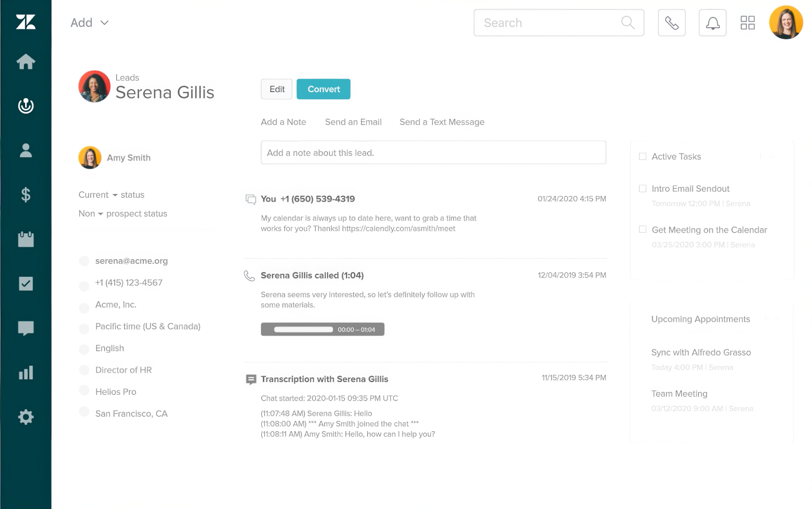Open the user profile avatar menu
Screen dimensions: 812x509
coord(786,22)
